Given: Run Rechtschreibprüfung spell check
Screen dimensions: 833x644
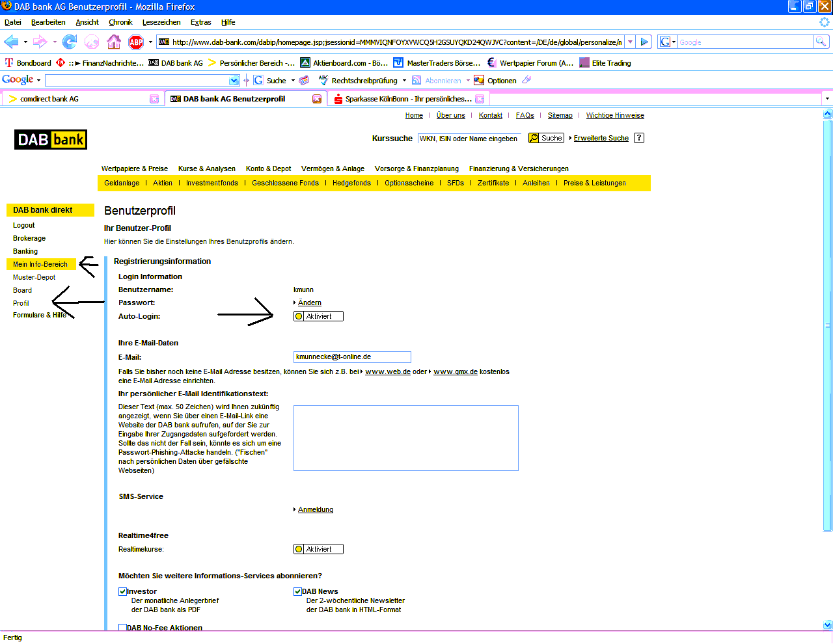Looking at the screenshot, I should 357,81.
